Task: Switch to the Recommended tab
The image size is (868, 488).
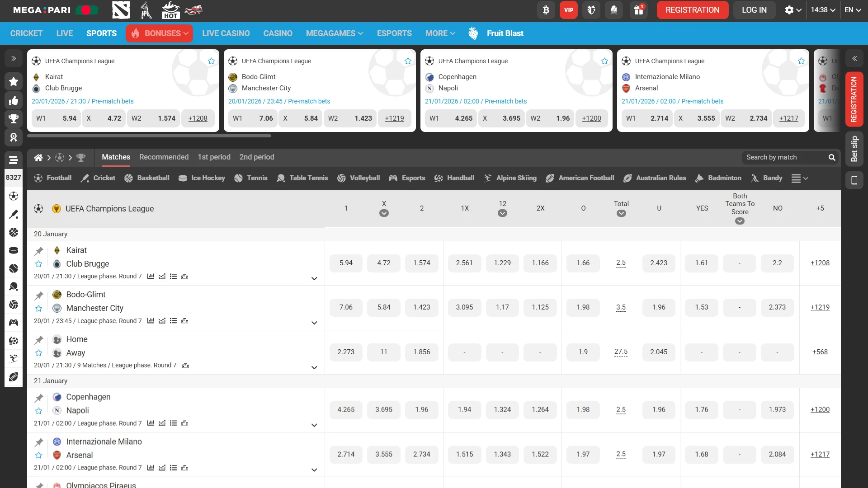Action: (x=163, y=157)
